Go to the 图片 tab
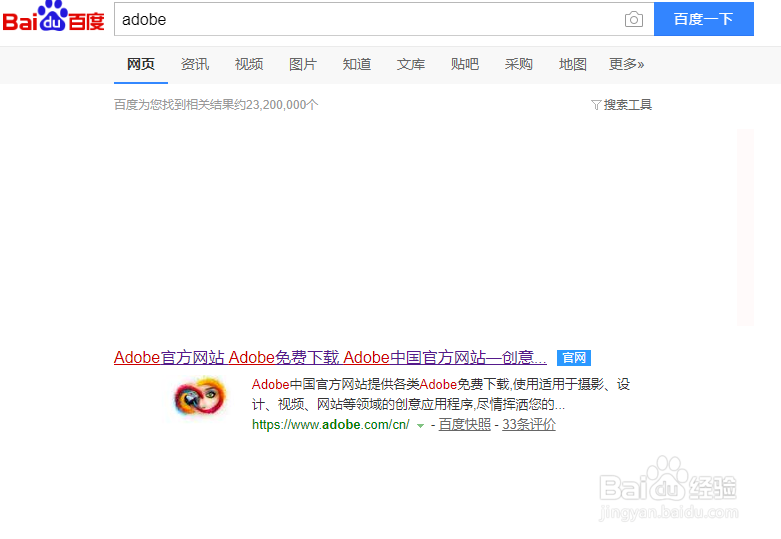781x539 pixels. tap(303, 64)
